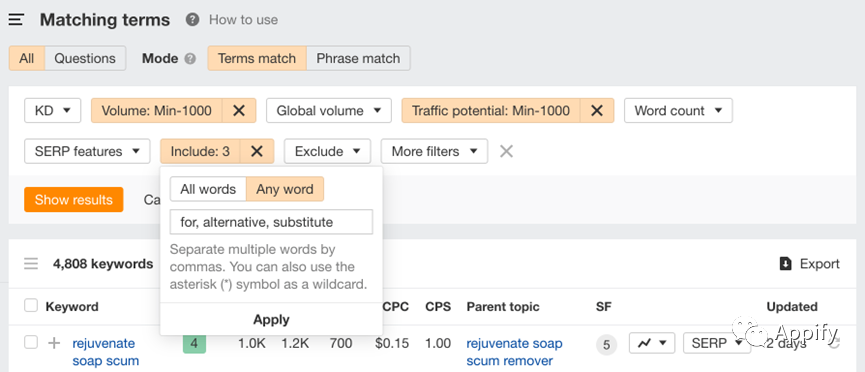
Task: Click the Export download icon
Action: [786, 264]
